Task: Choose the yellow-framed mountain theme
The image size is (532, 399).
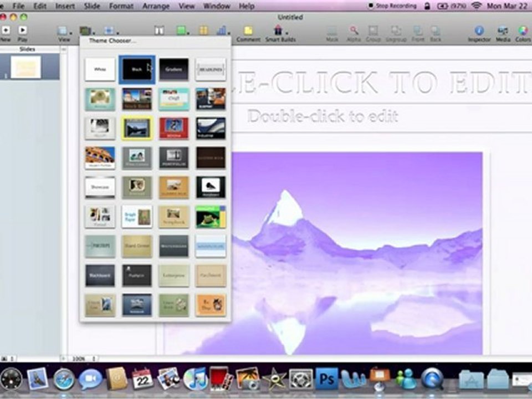Action: 137,128
